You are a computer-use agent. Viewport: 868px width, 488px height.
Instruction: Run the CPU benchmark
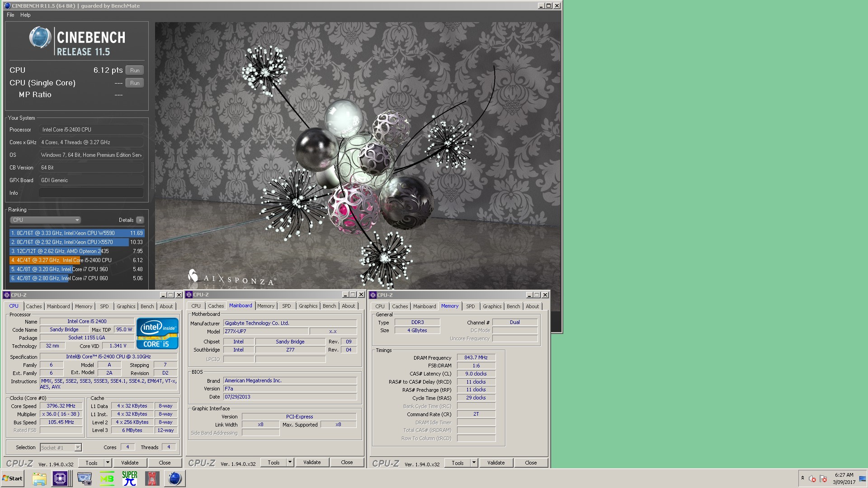click(135, 70)
